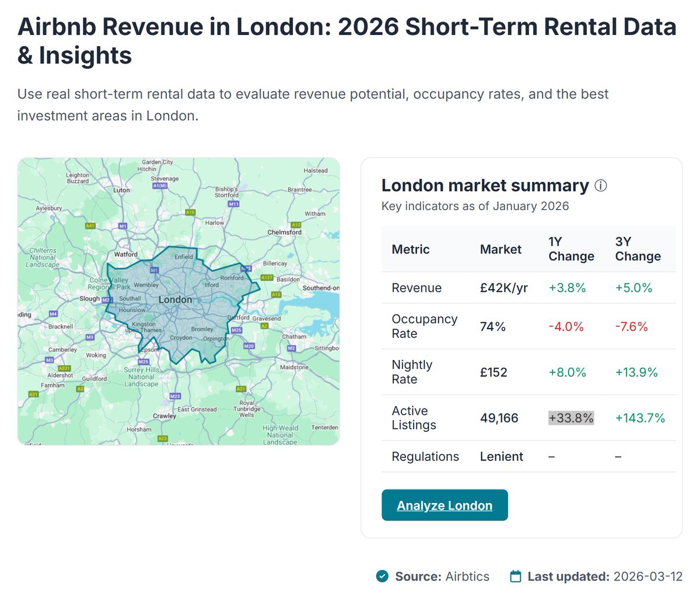700x594 pixels.
Task: Click the London market summary heading
Action: click(485, 186)
